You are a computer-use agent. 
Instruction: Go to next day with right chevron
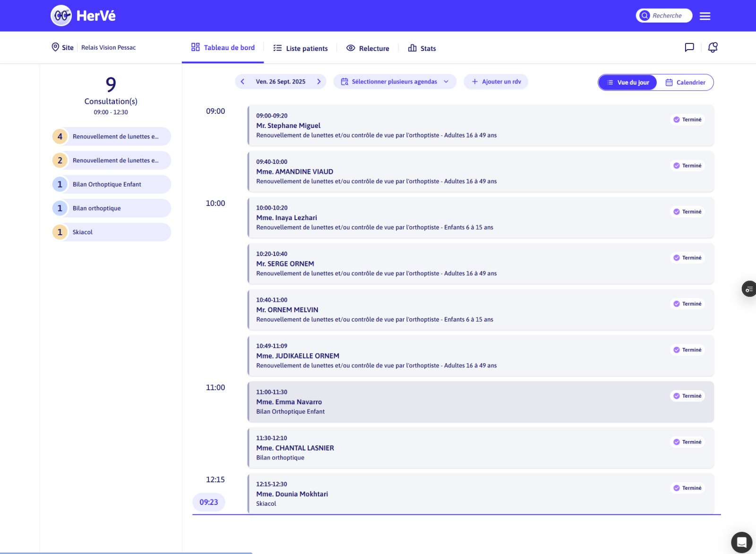coord(319,82)
